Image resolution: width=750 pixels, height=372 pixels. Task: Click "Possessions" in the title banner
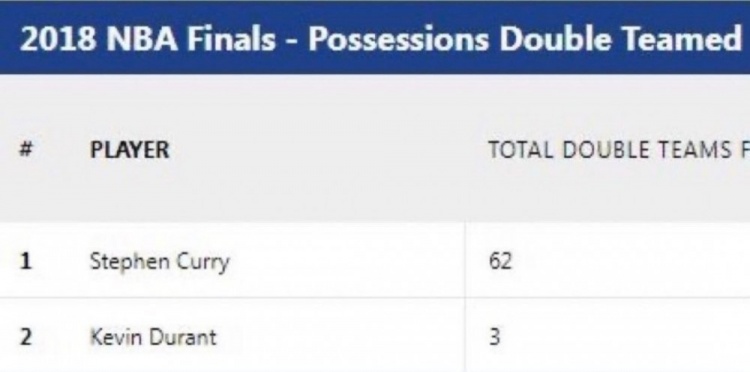pyautogui.click(x=399, y=38)
